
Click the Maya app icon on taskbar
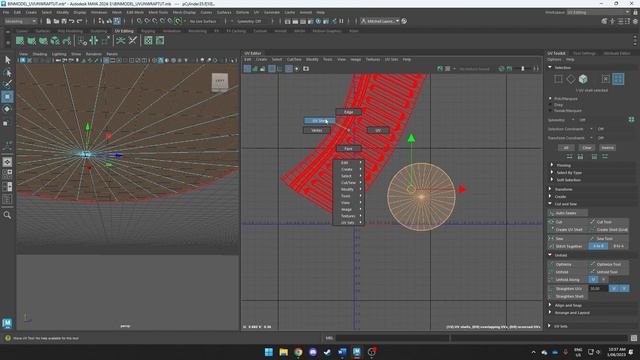[357, 352]
